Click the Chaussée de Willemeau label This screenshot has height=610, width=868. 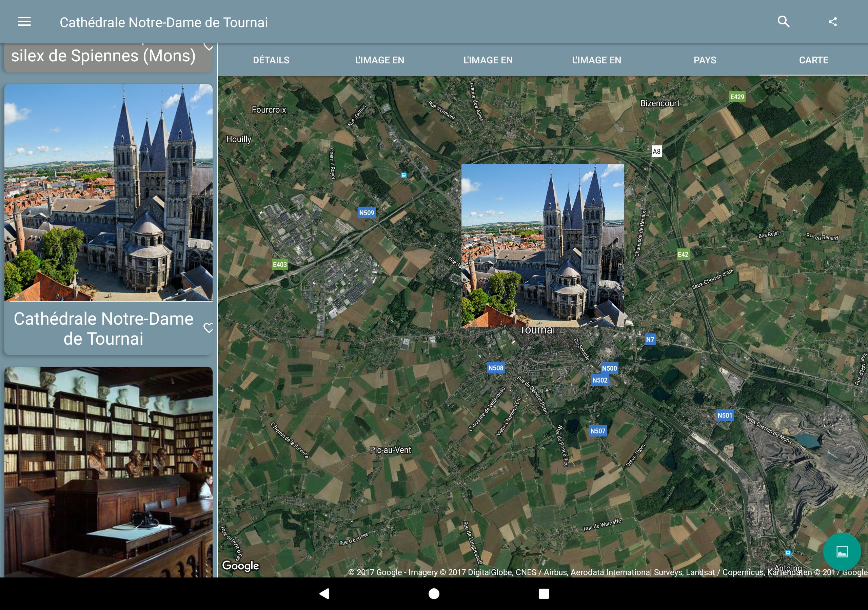coord(487,409)
